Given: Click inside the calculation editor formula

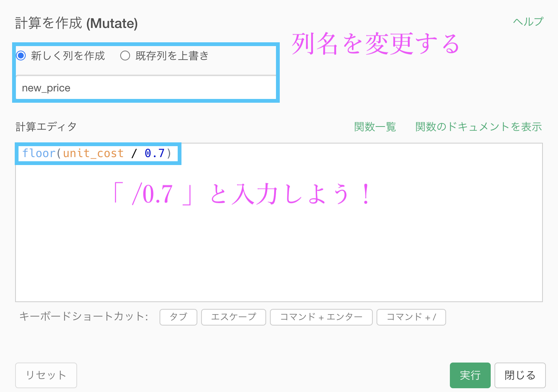Looking at the screenshot, I should [x=97, y=153].
